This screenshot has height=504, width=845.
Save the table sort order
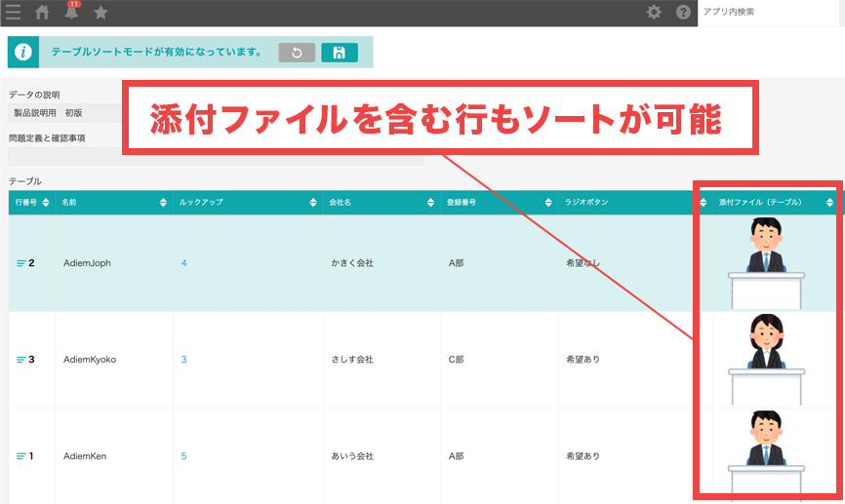(x=340, y=53)
